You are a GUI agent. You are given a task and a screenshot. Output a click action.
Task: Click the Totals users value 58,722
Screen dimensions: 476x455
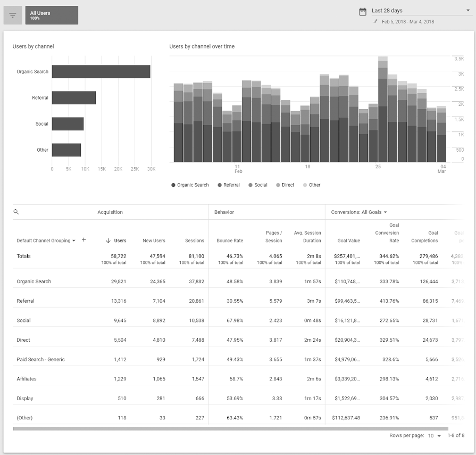(x=119, y=256)
